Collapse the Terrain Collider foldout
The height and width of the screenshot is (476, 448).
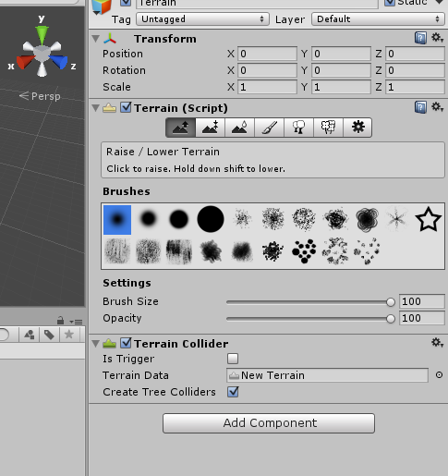point(96,344)
